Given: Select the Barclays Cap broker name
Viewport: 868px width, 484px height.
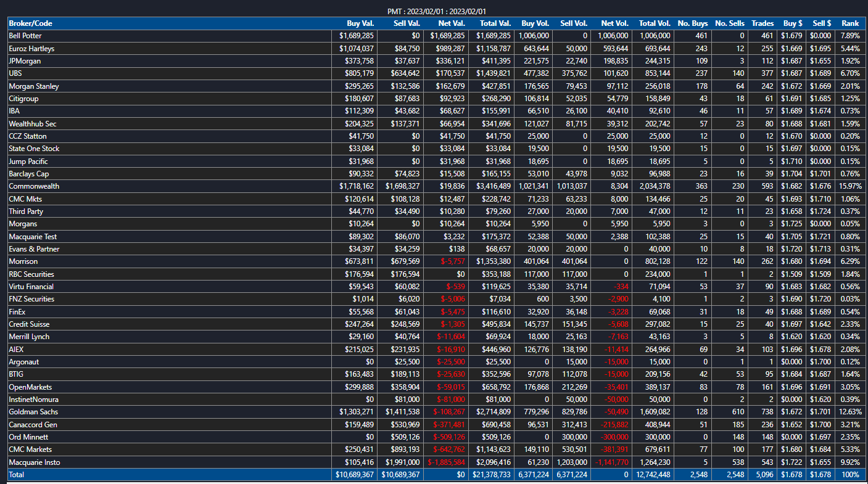Looking at the screenshot, I should [29, 174].
